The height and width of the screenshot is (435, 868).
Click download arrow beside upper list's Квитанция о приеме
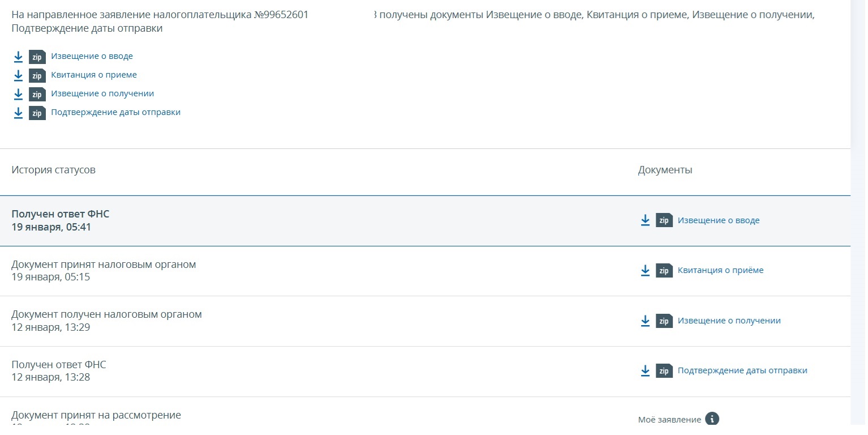[18, 75]
